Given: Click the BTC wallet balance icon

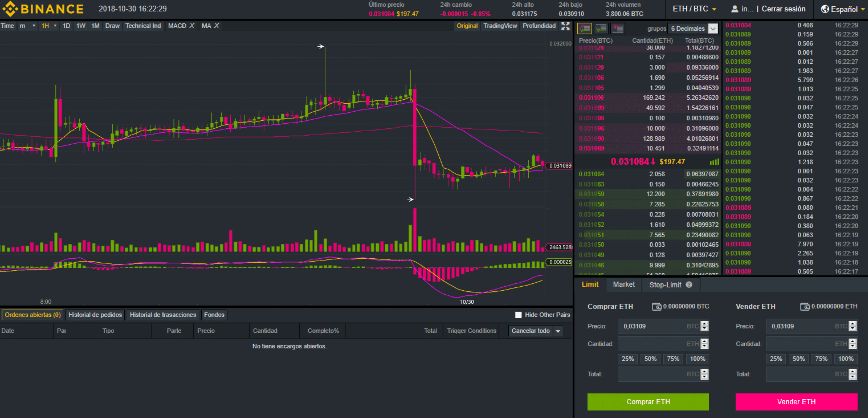Looking at the screenshot, I should pos(656,306).
